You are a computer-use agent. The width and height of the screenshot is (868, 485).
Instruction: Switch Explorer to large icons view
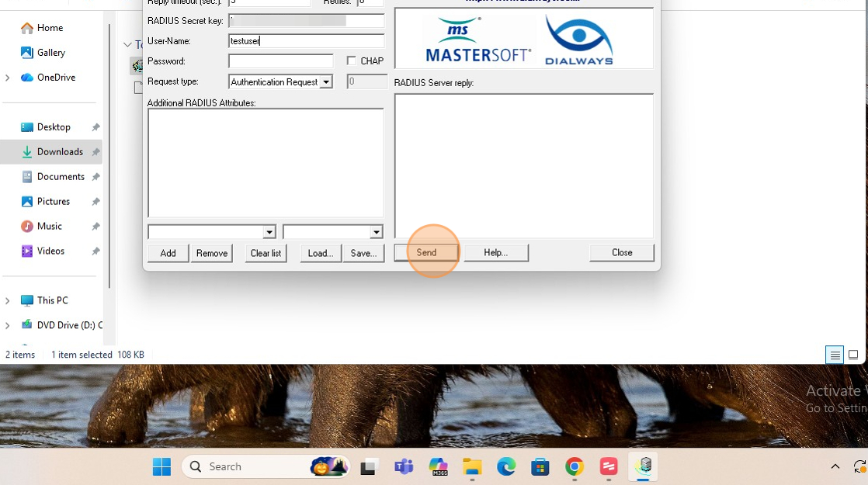click(853, 355)
